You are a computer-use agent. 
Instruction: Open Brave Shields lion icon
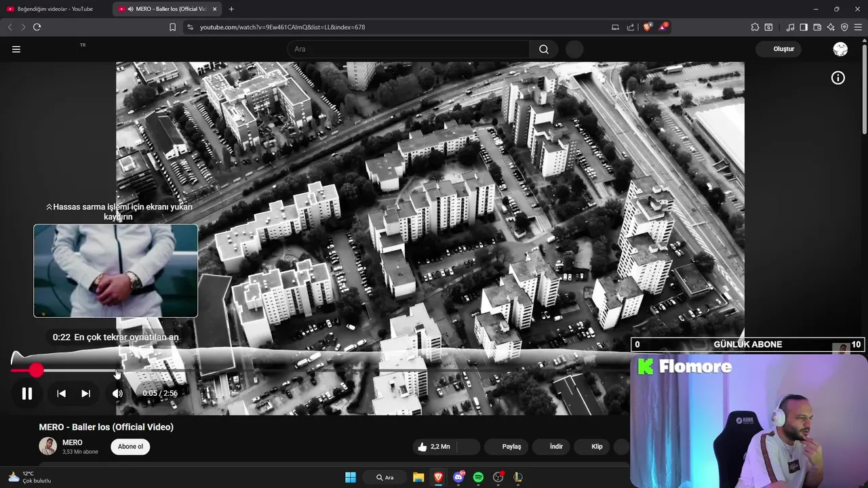[647, 27]
